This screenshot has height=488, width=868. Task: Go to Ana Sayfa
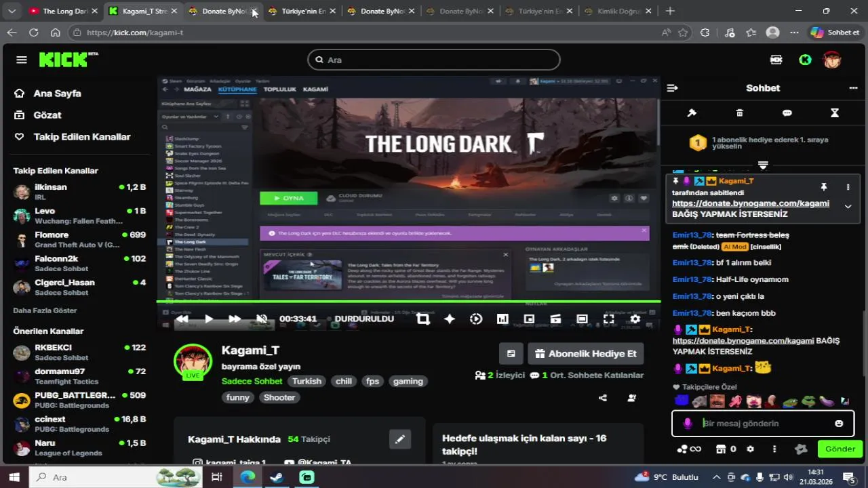pyautogui.click(x=57, y=94)
